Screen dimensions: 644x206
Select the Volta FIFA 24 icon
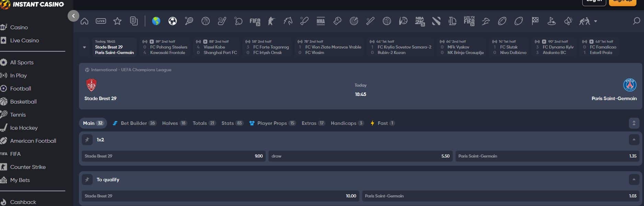point(469,21)
